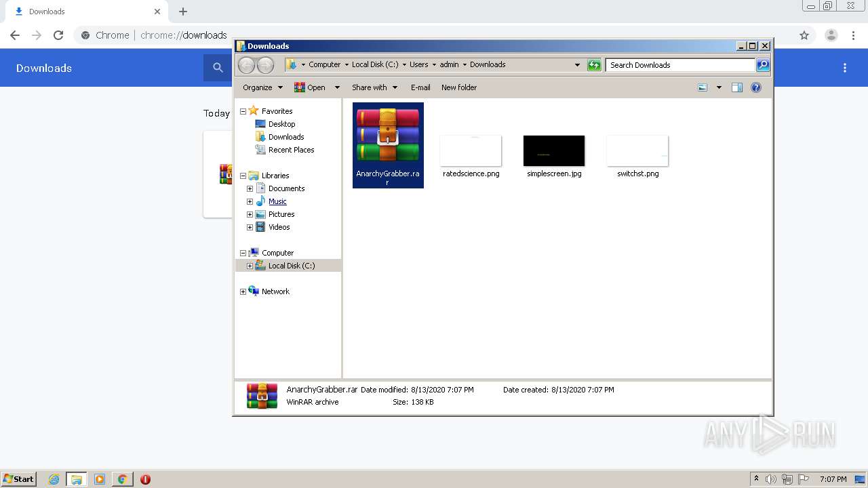868x488 pixels.
Task: Click Users breadcrumb segment
Action: point(418,65)
